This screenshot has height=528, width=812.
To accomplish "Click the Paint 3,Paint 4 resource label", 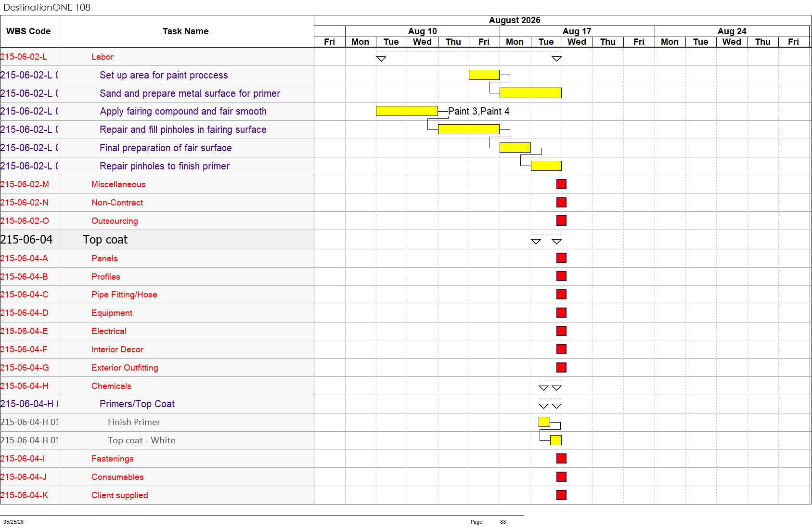I will [x=479, y=111].
